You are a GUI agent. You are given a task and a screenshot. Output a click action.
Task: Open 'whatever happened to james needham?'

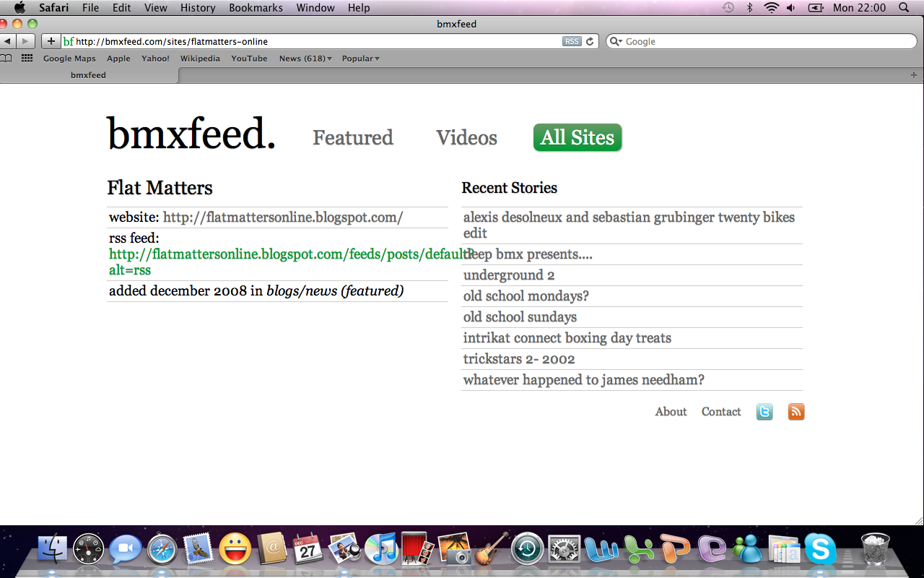[x=584, y=380]
